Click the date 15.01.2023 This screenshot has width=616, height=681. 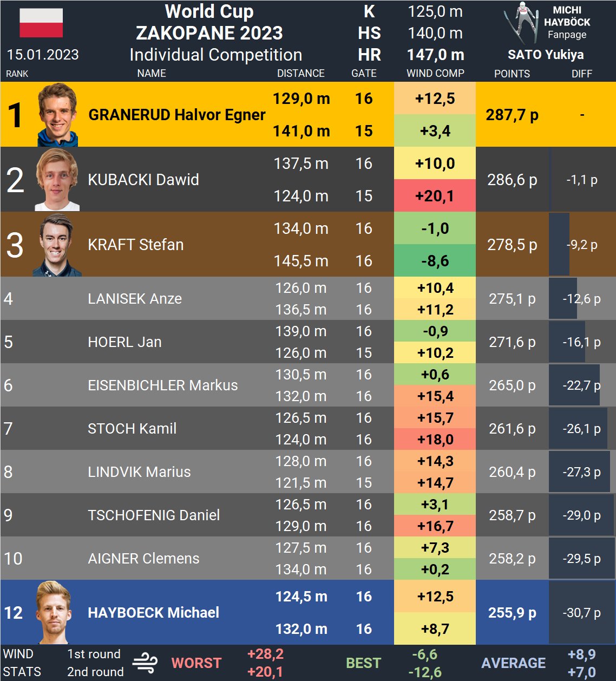43,55
